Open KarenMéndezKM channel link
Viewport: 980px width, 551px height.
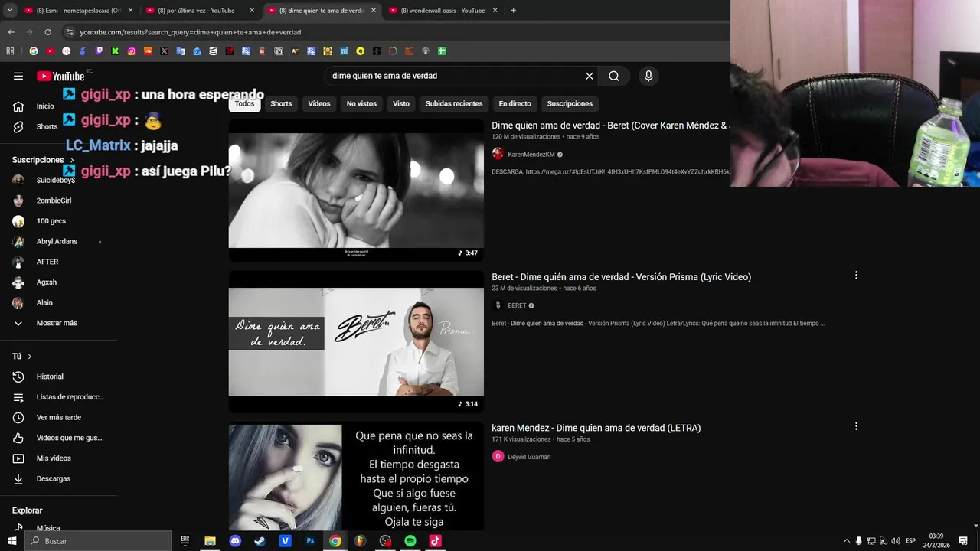point(531,155)
